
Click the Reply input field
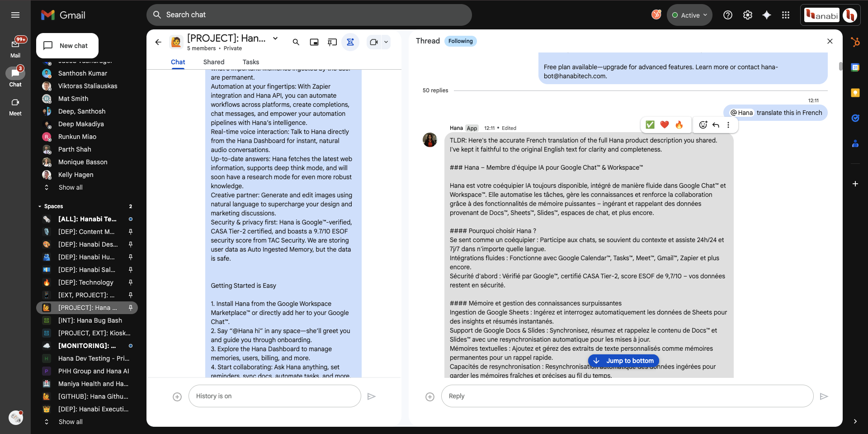pos(627,396)
